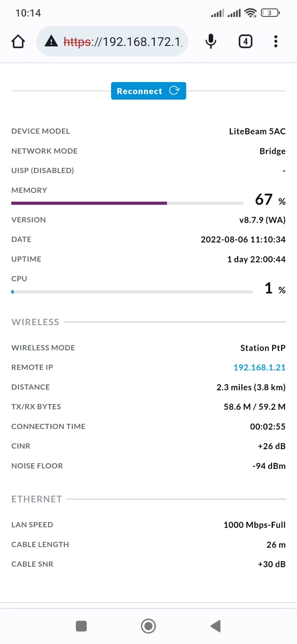297x644 pixels.
Task: Click the CPU usage progress bar
Action: 132,292
